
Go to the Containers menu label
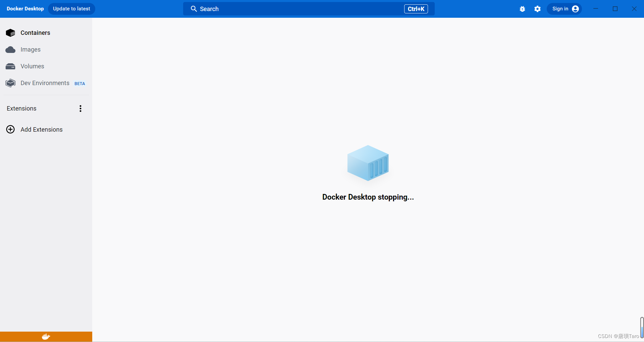click(35, 33)
